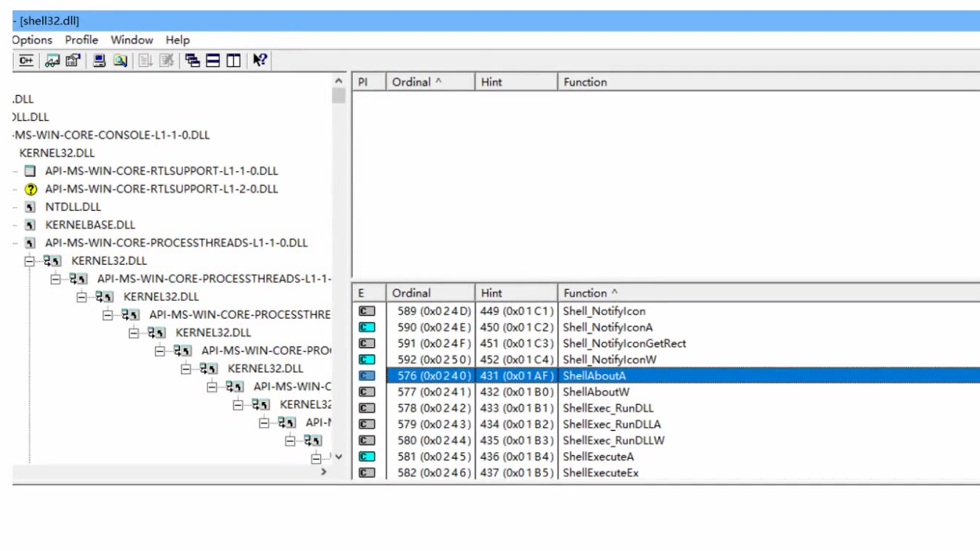Open the System Information computer icon
The image size is (980, 551).
pos(100,61)
